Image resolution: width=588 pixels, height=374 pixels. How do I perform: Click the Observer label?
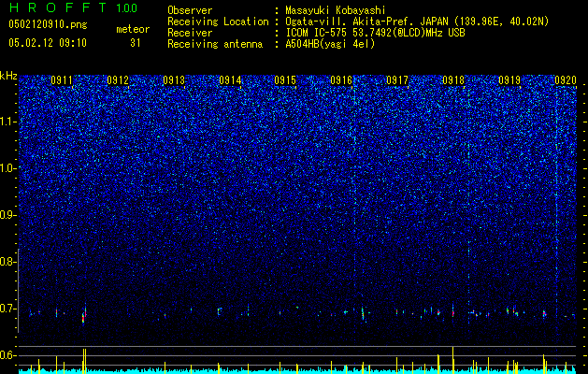tap(190, 10)
